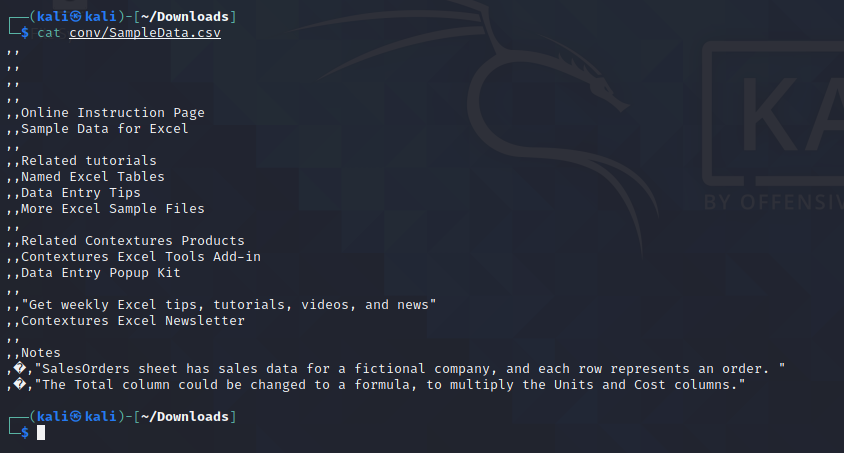Click the More Excel Sample Files line
This screenshot has width=844, height=453.
tap(112, 209)
